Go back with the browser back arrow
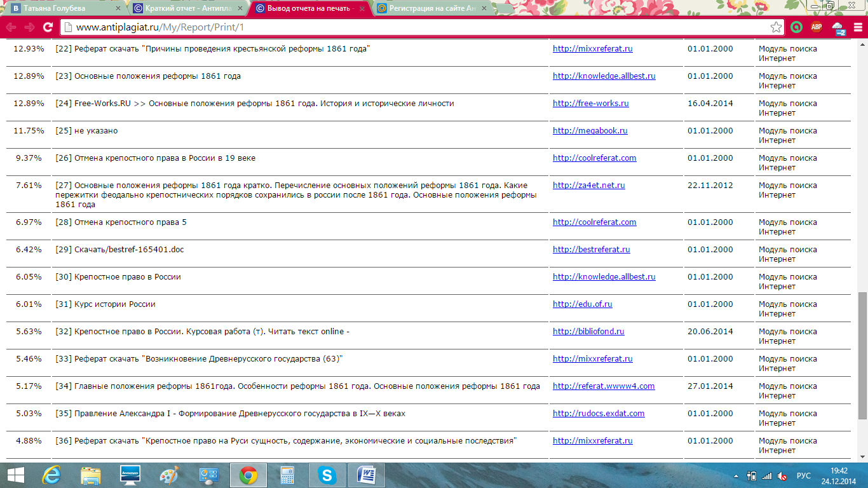 point(11,27)
